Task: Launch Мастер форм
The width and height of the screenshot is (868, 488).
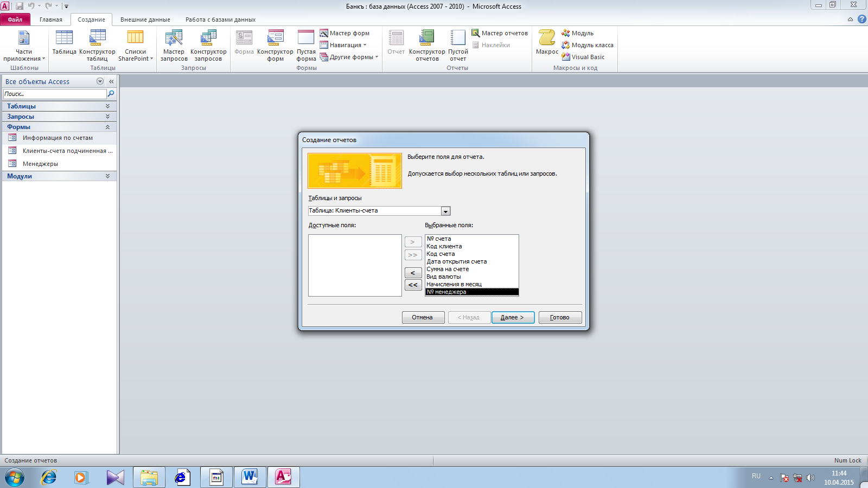Action: [x=344, y=33]
